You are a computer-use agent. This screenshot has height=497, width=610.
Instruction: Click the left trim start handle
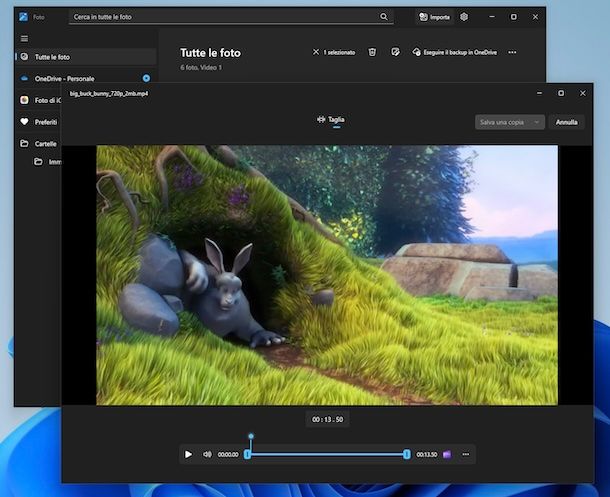(247, 454)
